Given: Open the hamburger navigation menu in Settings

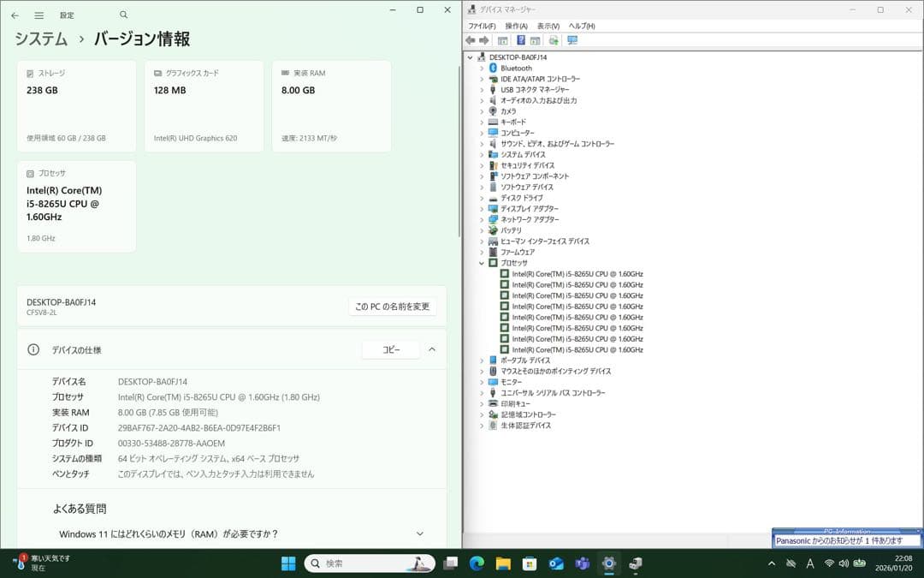Looking at the screenshot, I should point(38,15).
